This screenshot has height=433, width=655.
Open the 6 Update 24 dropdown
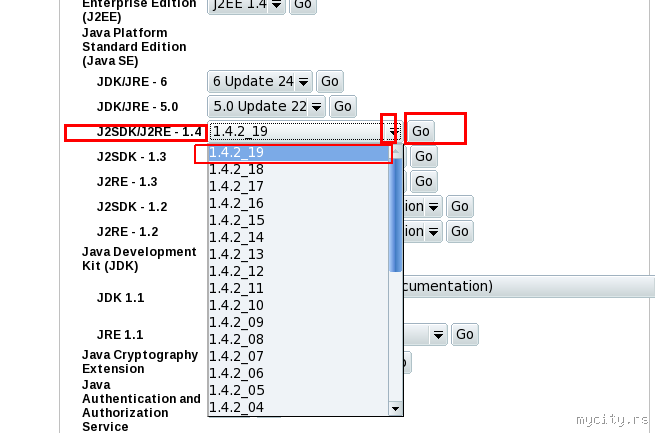[260, 81]
